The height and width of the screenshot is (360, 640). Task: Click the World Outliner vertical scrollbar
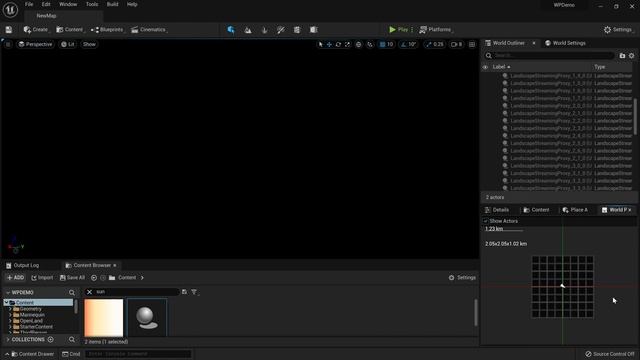pos(636,116)
